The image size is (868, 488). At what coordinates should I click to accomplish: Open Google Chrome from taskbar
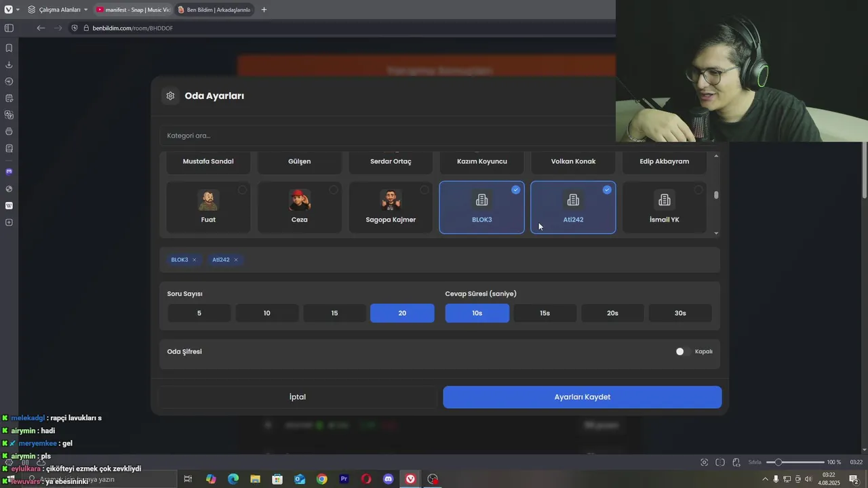pos(322,479)
